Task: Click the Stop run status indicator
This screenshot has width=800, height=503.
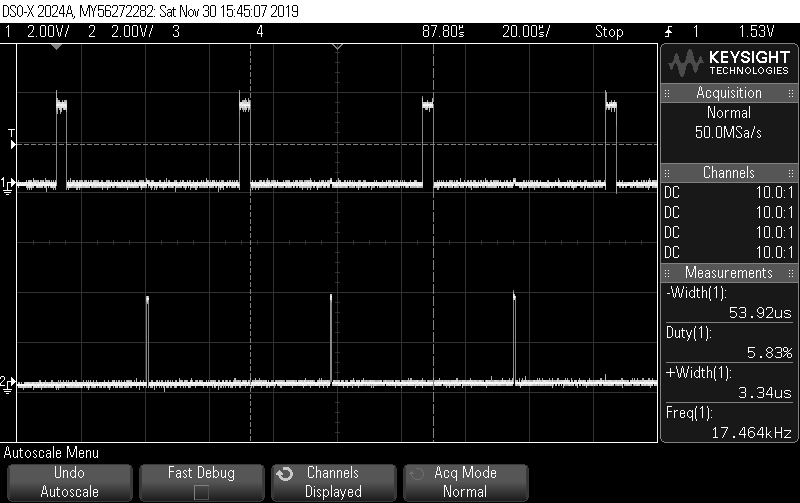Action: pyautogui.click(x=609, y=32)
